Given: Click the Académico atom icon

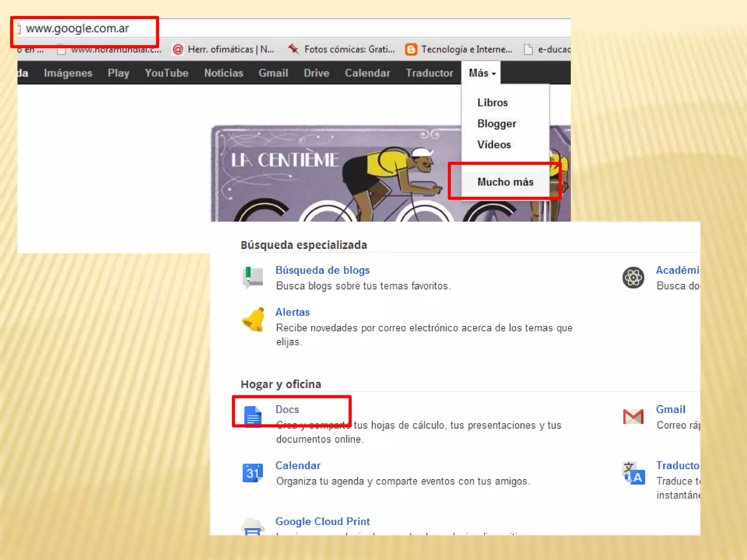Looking at the screenshot, I should (x=633, y=278).
